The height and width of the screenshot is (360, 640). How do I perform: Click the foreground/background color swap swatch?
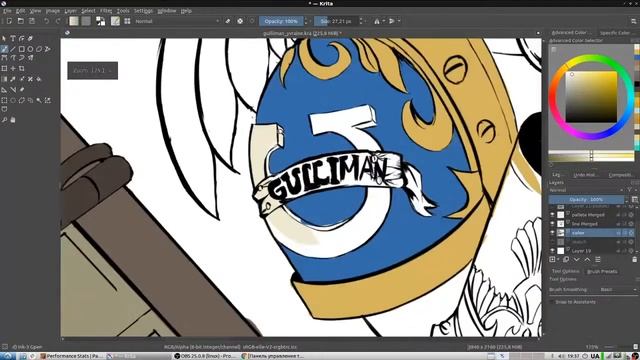(100, 21)
